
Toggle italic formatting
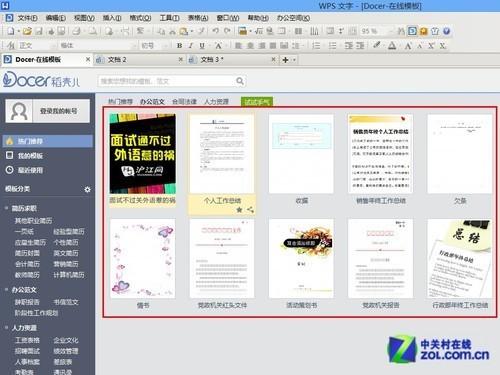pos(191,46)
